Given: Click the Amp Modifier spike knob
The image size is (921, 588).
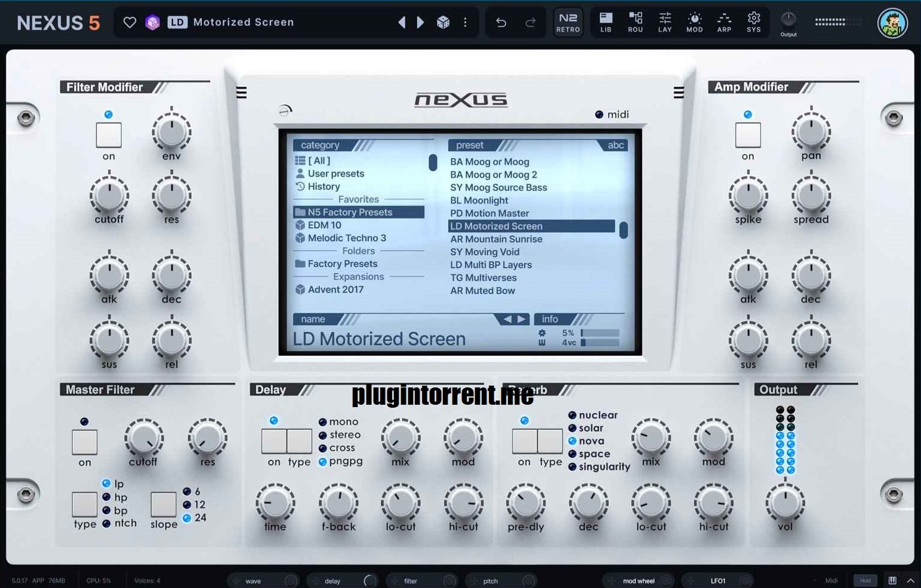Looking at the screenshot, I should pyautogui.click(x=748, y=195).
